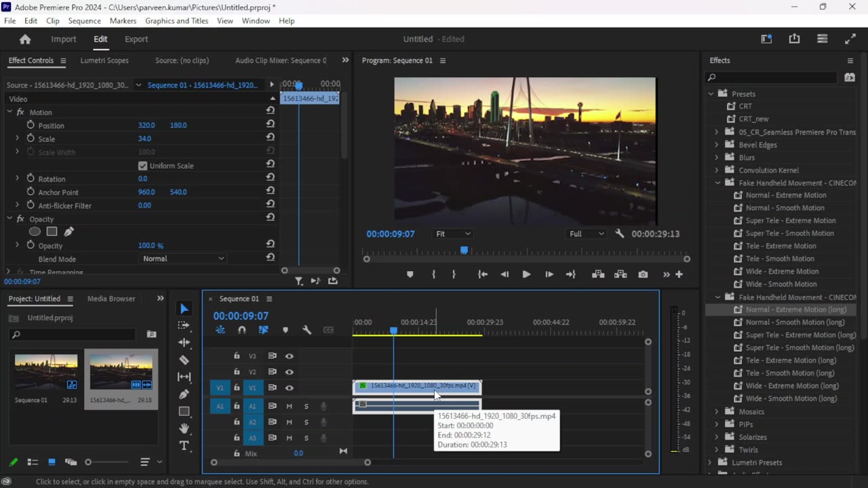Toggle V1 track output eye
The width and height of the screenshot is (868, 488).
(289, 388)
